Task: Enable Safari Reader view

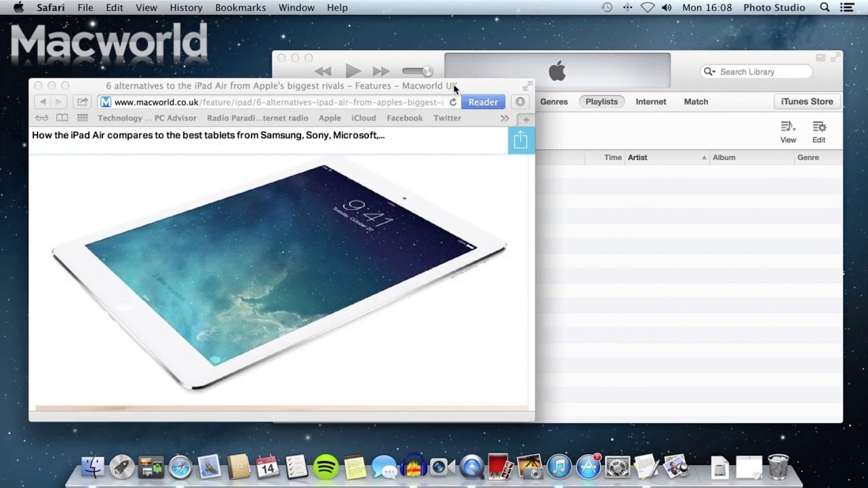Action: click(483, 102)
